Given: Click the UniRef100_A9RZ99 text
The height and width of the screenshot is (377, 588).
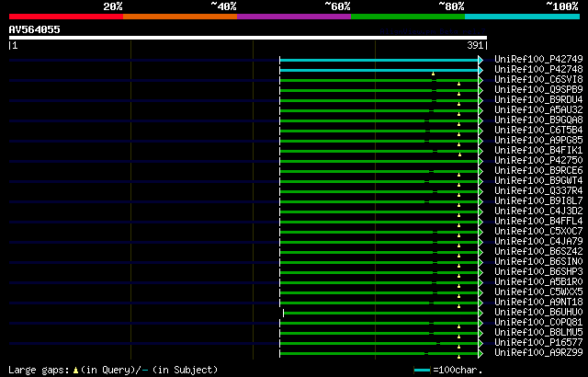Looking at the screenshot, I should [x=538, y=353].
